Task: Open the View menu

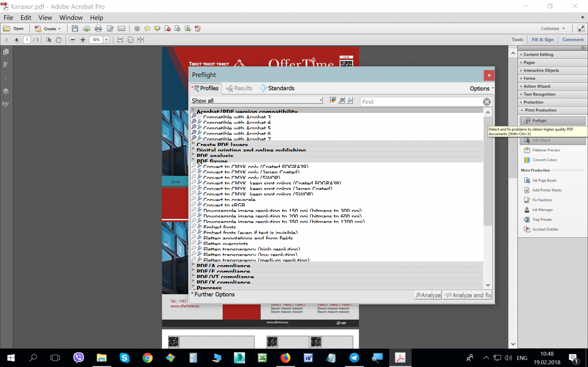Action: coord(45,18)
